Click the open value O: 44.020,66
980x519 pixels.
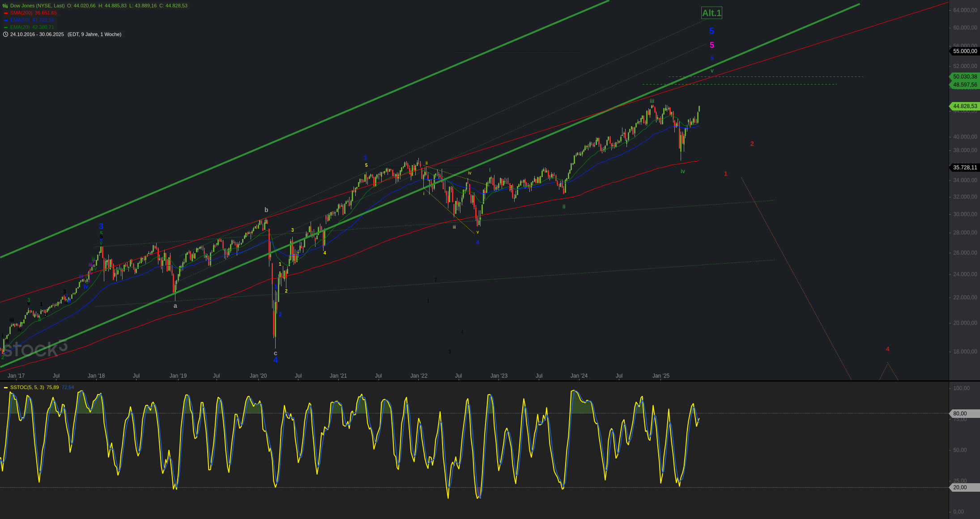81,6
